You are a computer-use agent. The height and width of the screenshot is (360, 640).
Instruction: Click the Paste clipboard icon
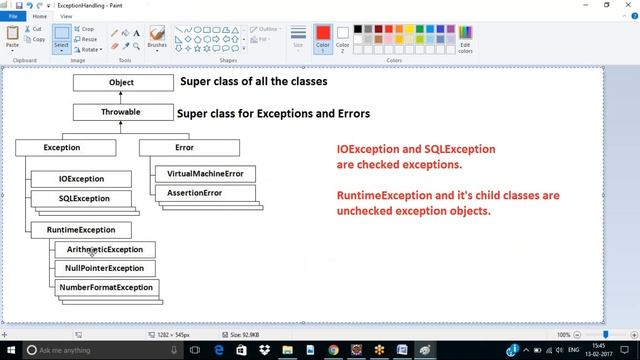pos(12,33)
